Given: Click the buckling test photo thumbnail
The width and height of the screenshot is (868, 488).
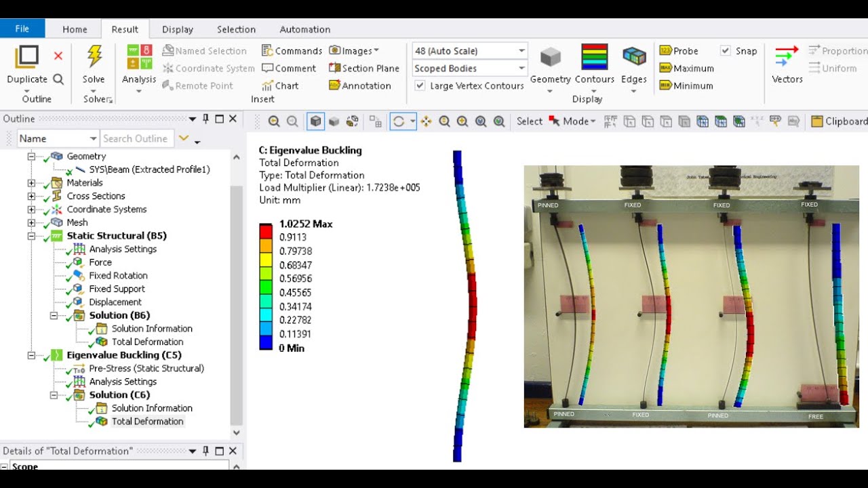Looking at the screenshot, I should (692, 296).
